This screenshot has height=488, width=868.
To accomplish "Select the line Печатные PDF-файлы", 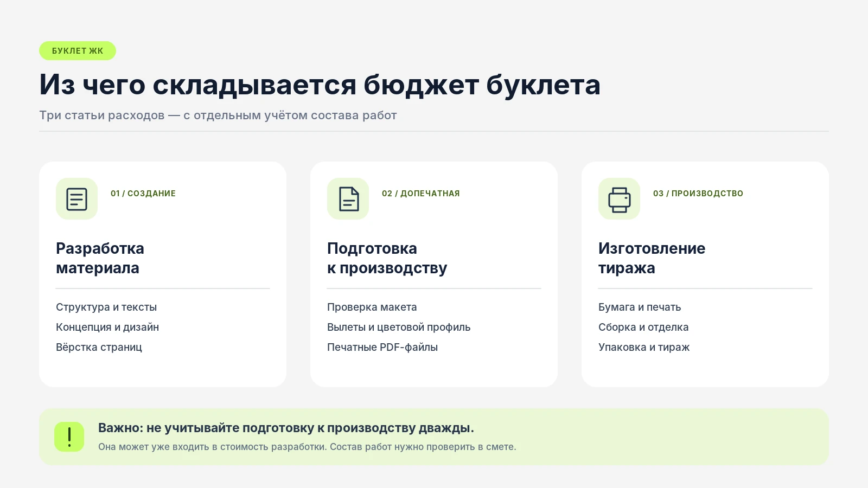I will (382, 347).
